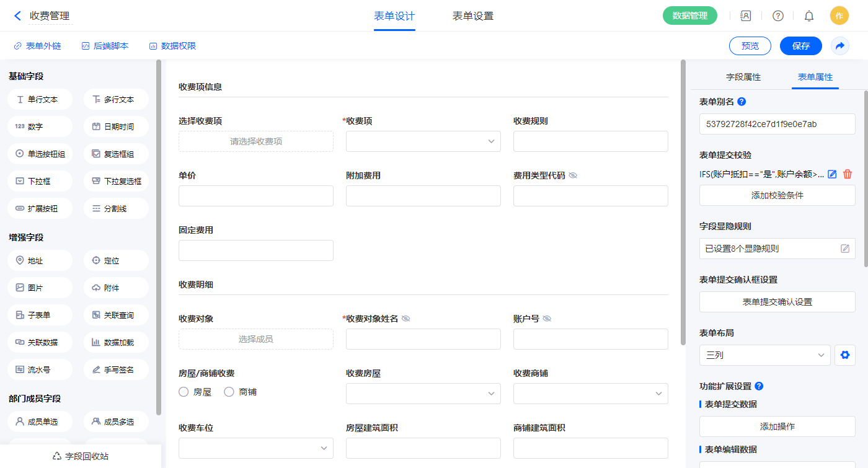Click the back arrow next to 收费管理
Screen dimensions: 868x468
(17, 16)
